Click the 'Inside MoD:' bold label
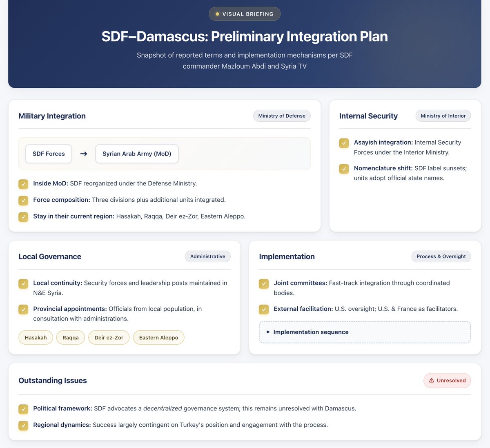Viewport: 490px width, 448px height. (51, 183)
